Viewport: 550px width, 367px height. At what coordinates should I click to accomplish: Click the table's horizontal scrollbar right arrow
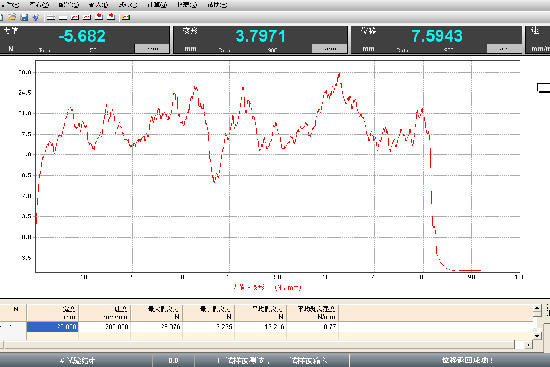529,345
